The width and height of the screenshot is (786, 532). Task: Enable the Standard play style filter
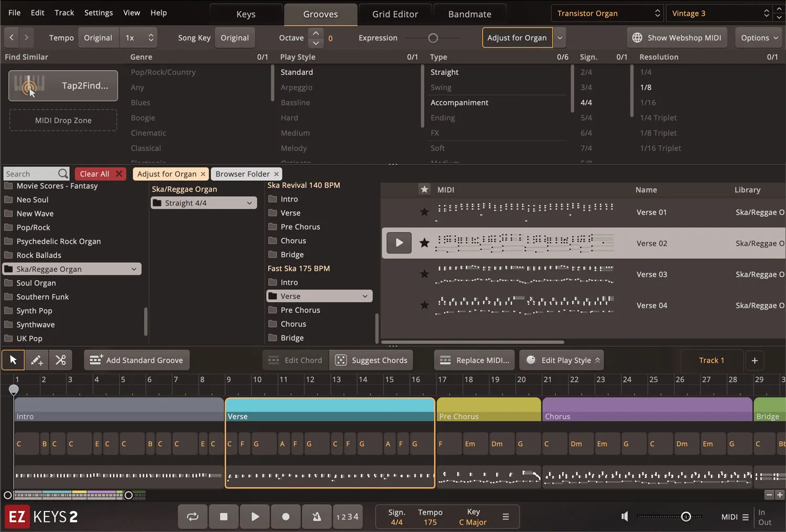point(297,72)
